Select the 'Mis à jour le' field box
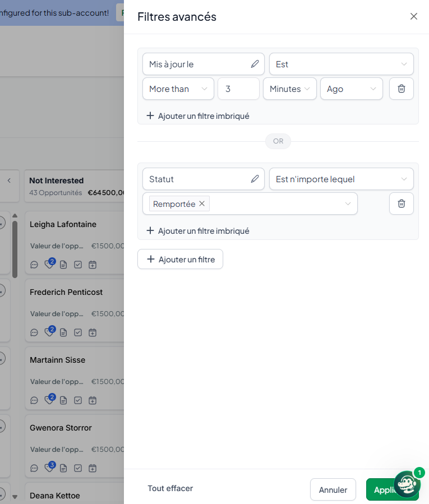Viewport: 429px width, 504px height. point(203,64)
